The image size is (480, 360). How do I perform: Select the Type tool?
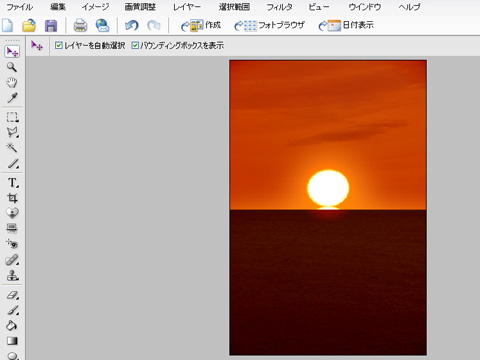[12, 183]
